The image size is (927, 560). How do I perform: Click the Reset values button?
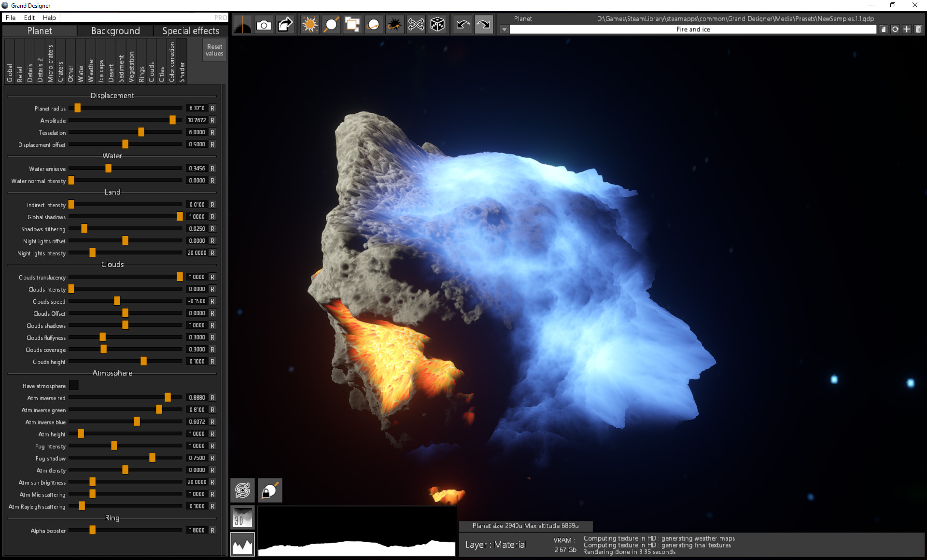[x=213, y=49]
